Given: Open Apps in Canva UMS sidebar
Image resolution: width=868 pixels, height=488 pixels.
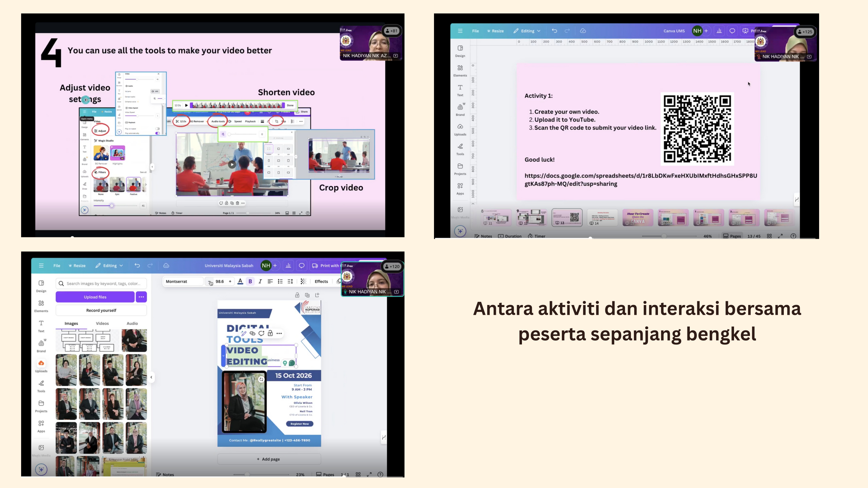Looking at the screenshot, I should click(460, 188).
